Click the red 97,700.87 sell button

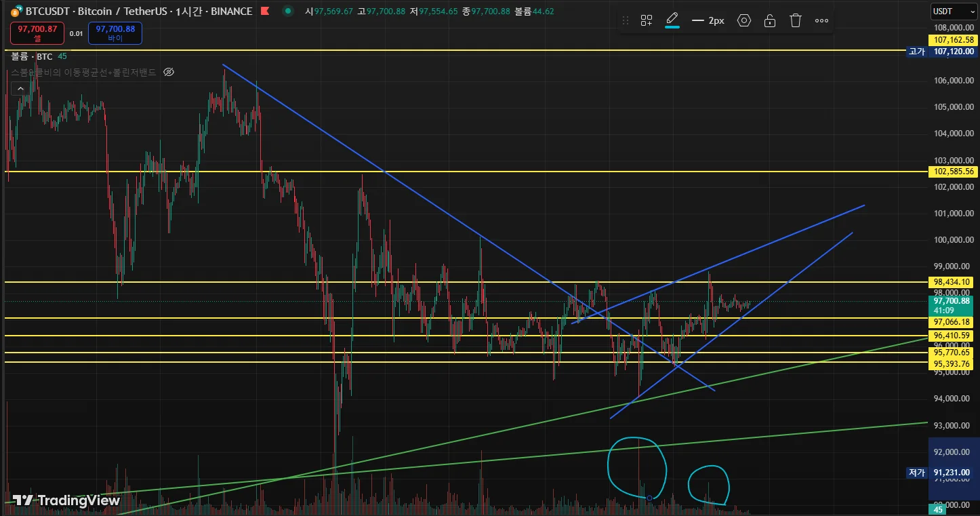(x=37, y=33)
